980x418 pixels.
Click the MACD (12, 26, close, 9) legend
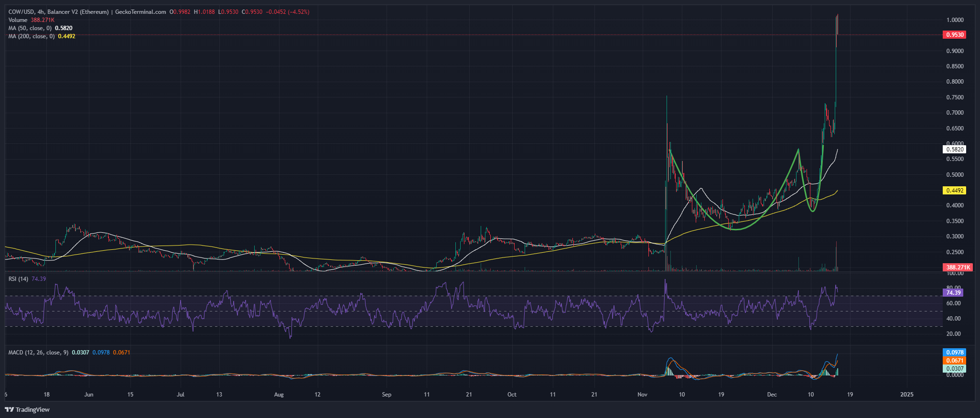coord(39,353)
